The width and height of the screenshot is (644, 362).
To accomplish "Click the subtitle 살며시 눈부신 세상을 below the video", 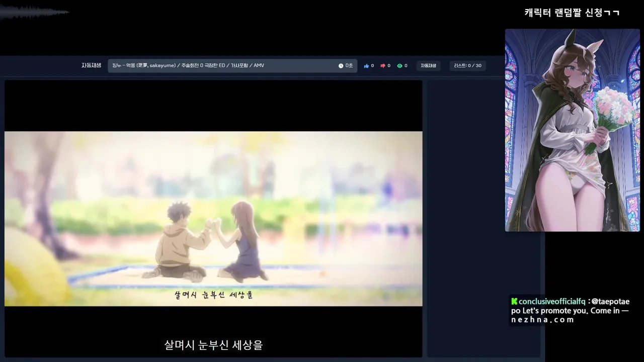I will (213, 345).
